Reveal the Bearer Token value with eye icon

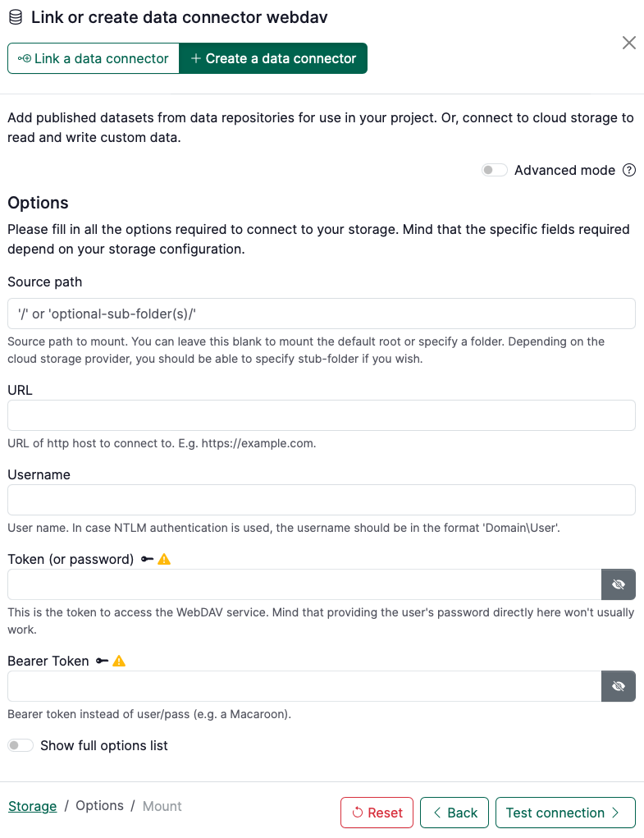pyautogui.click(x=619, y=685)
